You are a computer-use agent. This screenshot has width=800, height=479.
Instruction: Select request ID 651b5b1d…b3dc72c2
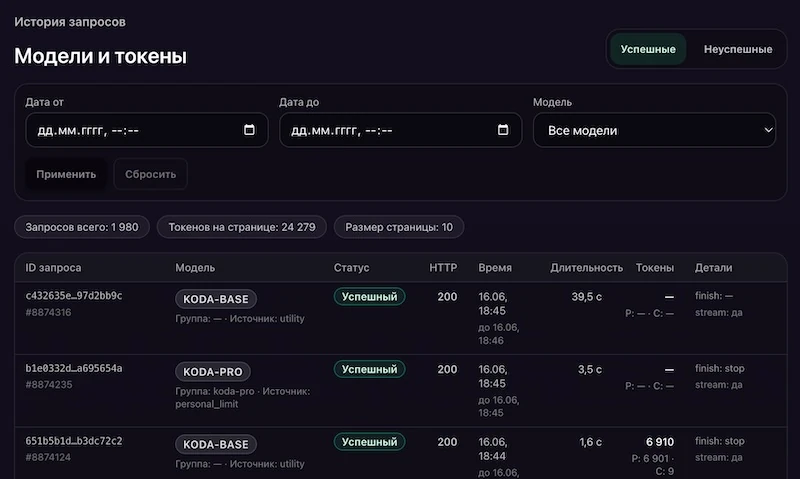(x=74, y=441)
